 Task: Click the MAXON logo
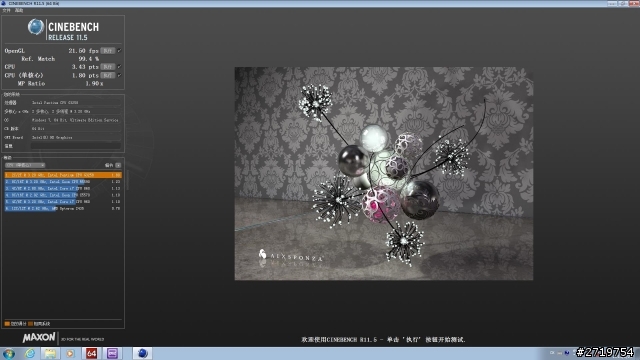tap(39, 338)
